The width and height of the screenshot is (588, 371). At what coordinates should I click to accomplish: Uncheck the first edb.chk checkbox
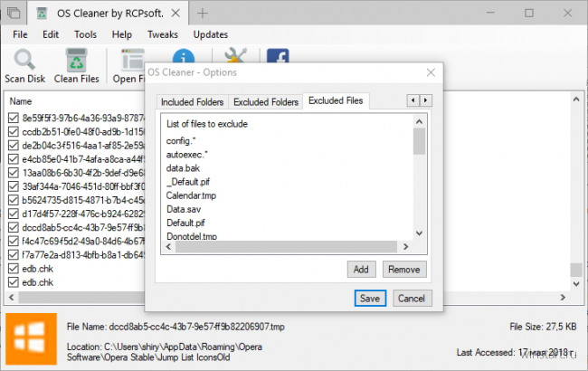14,269
